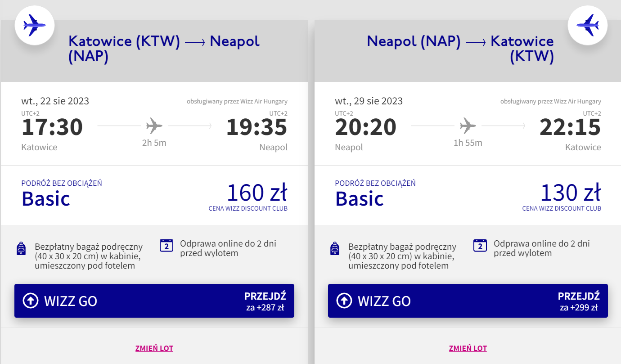Click the backpack baggage icon in outbound card
The height and width of the screenshot is (364, 621).
[x=21, y=248]
